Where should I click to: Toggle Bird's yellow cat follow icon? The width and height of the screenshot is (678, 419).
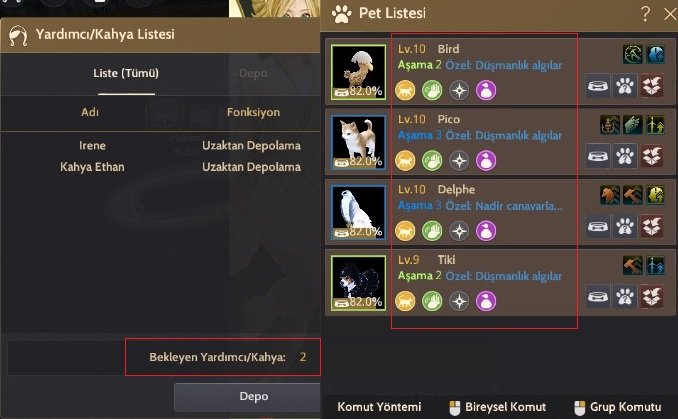click(405, 90)
